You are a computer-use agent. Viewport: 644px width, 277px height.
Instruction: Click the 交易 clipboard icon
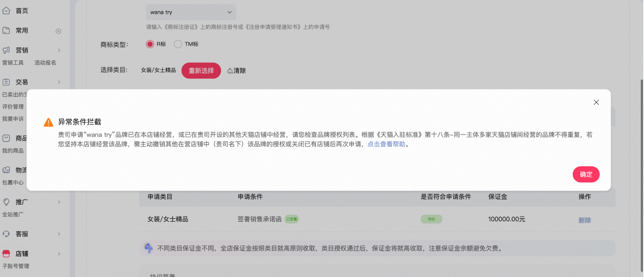[x=6, y=82]
